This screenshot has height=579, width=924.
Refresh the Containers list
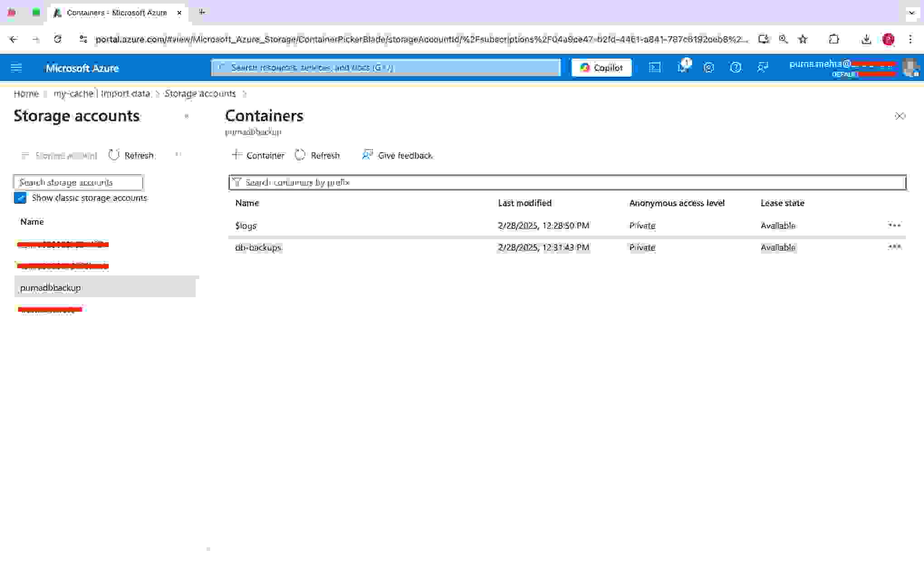317,155
